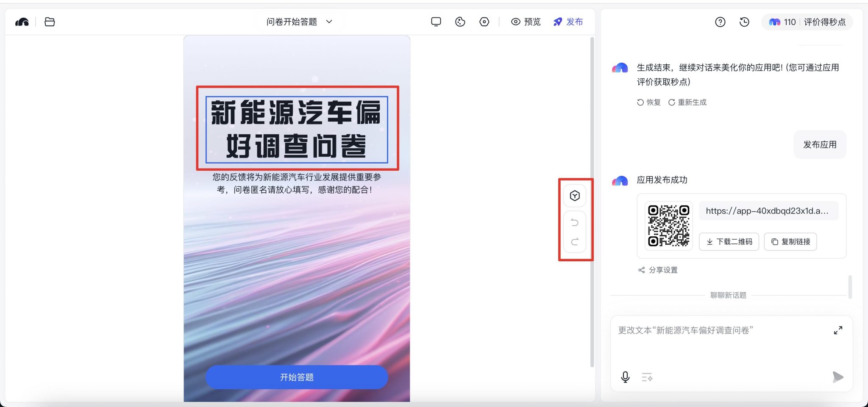The width and height of the screenshot is (868, 407).
Task: Expand the chat input to fullscreen
Action: (838, 330)
